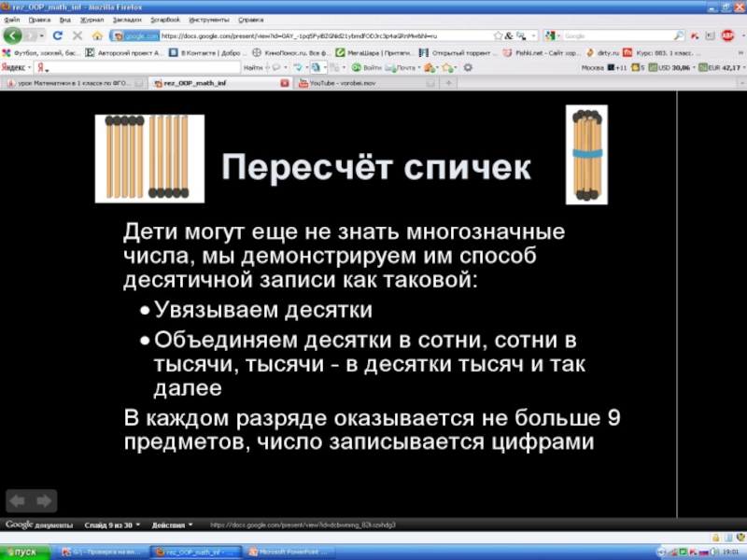
Task: Open the пуск Start button
Action: click(x=25, y=552)
